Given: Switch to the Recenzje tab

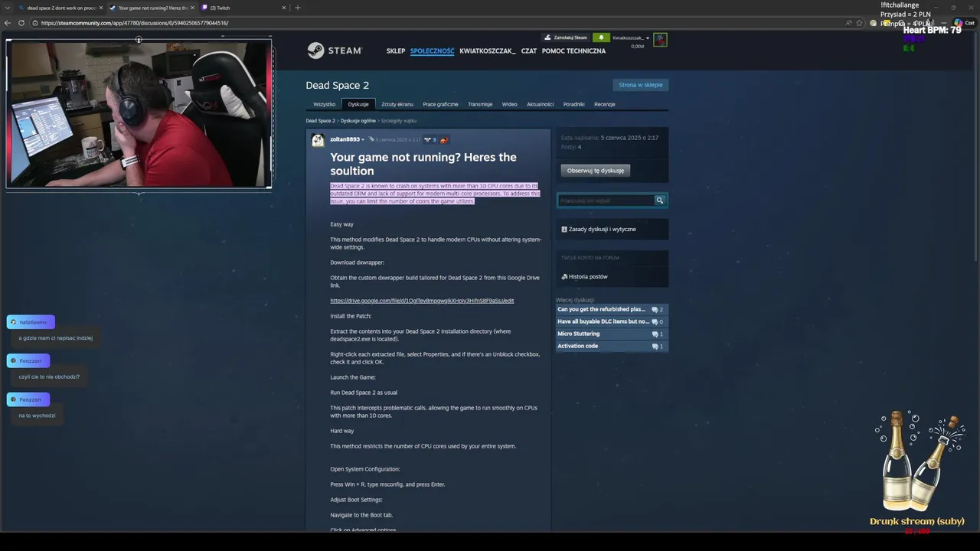Looking at the screenshot, I should click(x=605, y=104).
